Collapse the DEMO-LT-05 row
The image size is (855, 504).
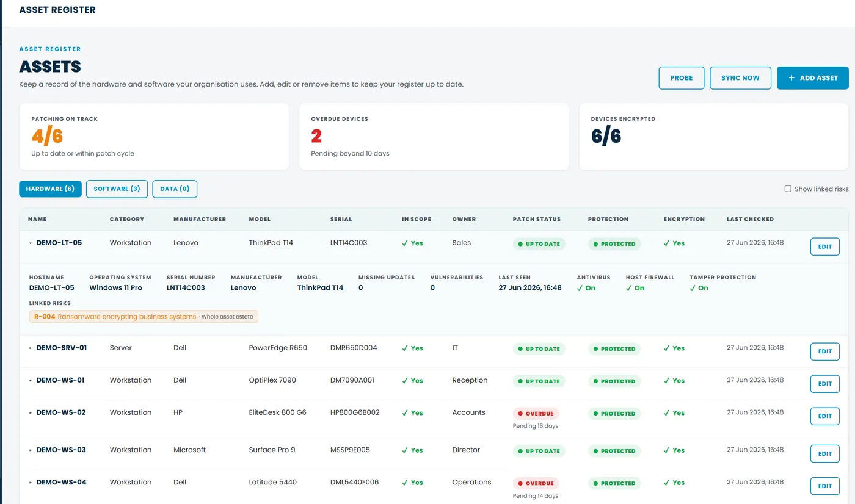click(x=31, y=243)
